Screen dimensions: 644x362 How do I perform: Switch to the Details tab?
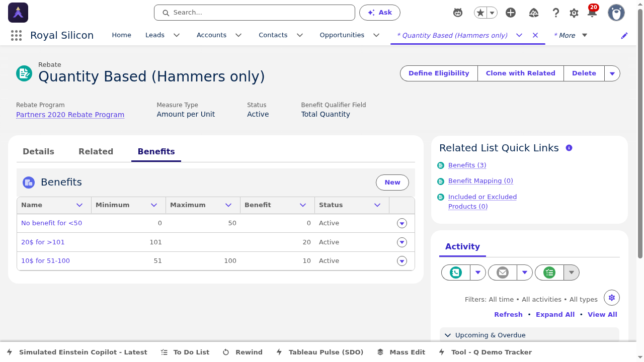coord(38,152)
